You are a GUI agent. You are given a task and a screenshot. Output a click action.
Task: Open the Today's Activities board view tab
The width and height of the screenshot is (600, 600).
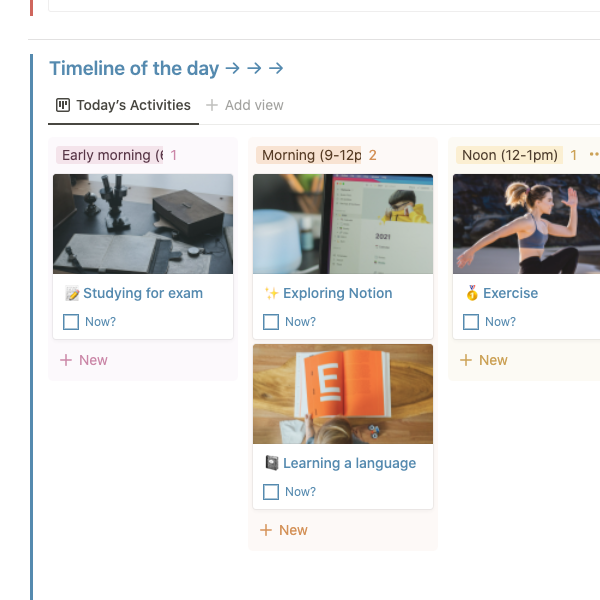[x=123, y=105]
